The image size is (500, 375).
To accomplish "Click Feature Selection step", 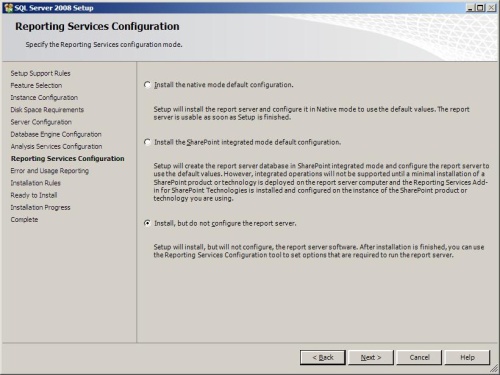I will coord(36,85).
